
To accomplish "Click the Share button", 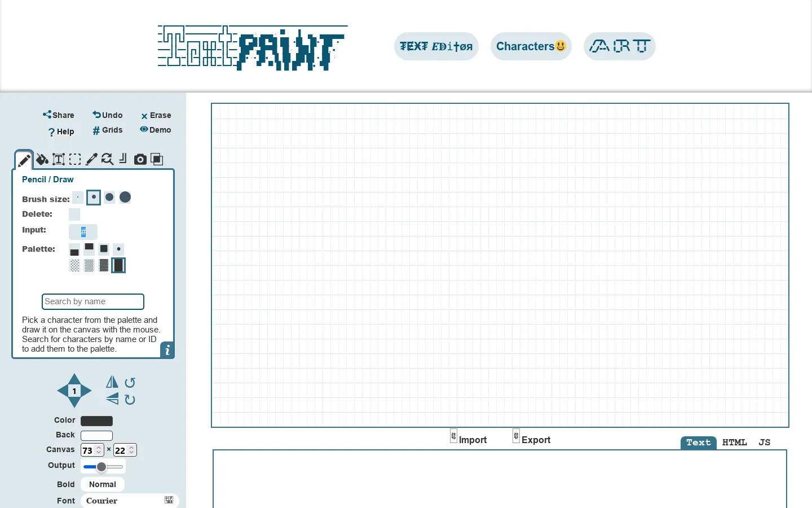I will coord(59,115).
